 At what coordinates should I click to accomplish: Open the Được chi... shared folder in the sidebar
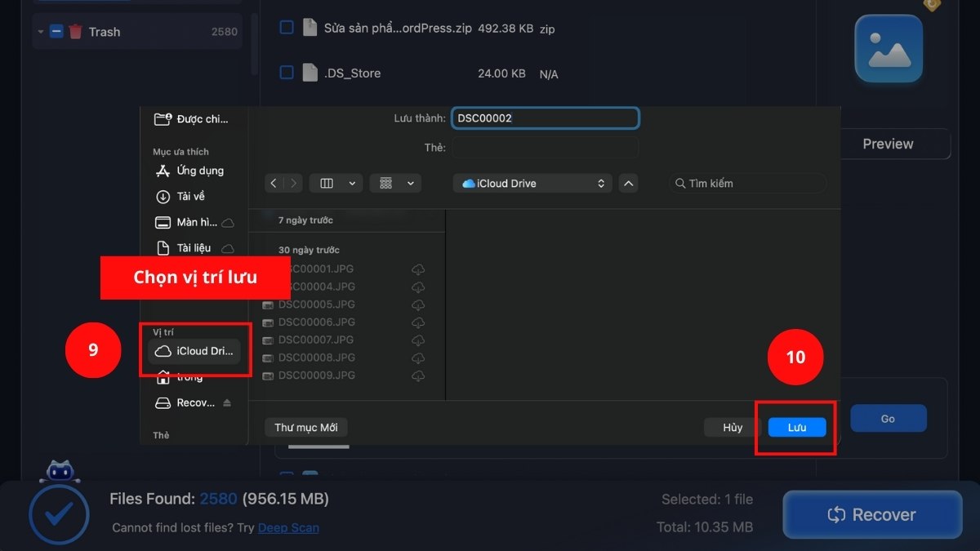pyautogui.click(x=192, y=119)
